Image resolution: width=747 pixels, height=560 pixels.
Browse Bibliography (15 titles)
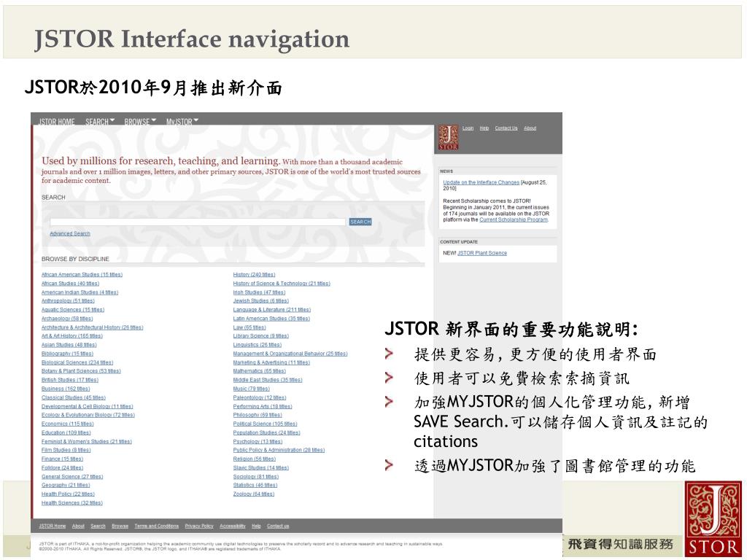point(67,354)
